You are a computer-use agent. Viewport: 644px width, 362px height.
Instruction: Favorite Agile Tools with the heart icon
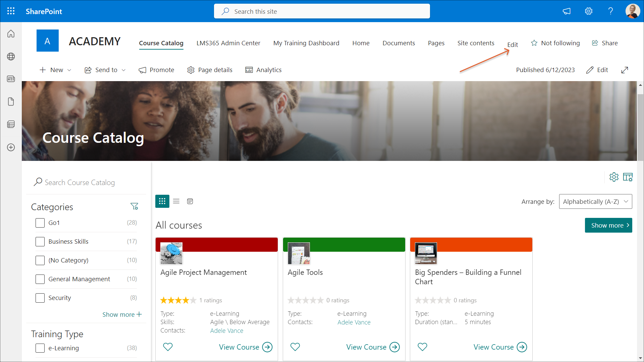tap(295, 347)
